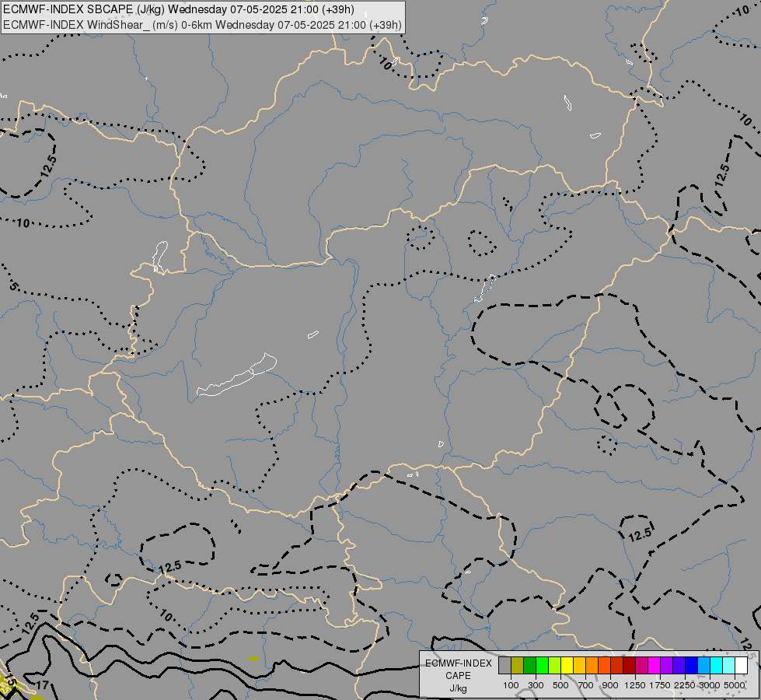Select the white swatch in CAPE legend

pyautogui.click(x=741, y=666)
